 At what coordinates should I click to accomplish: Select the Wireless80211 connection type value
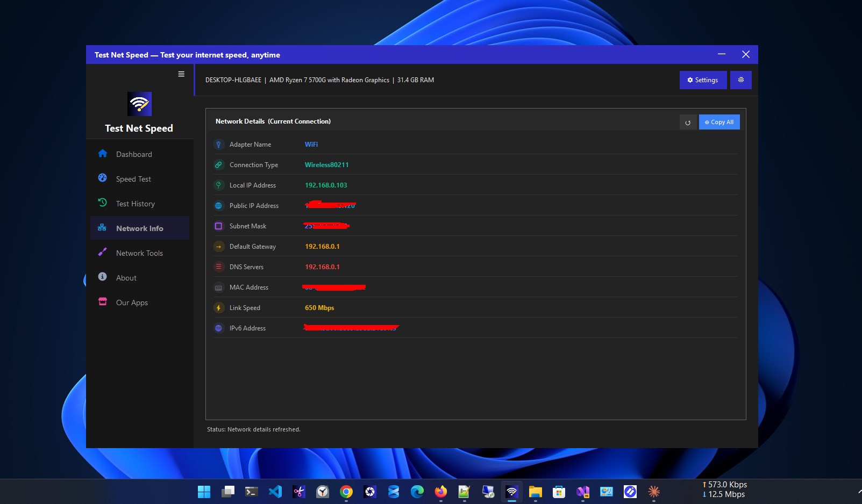pos(326,165)
